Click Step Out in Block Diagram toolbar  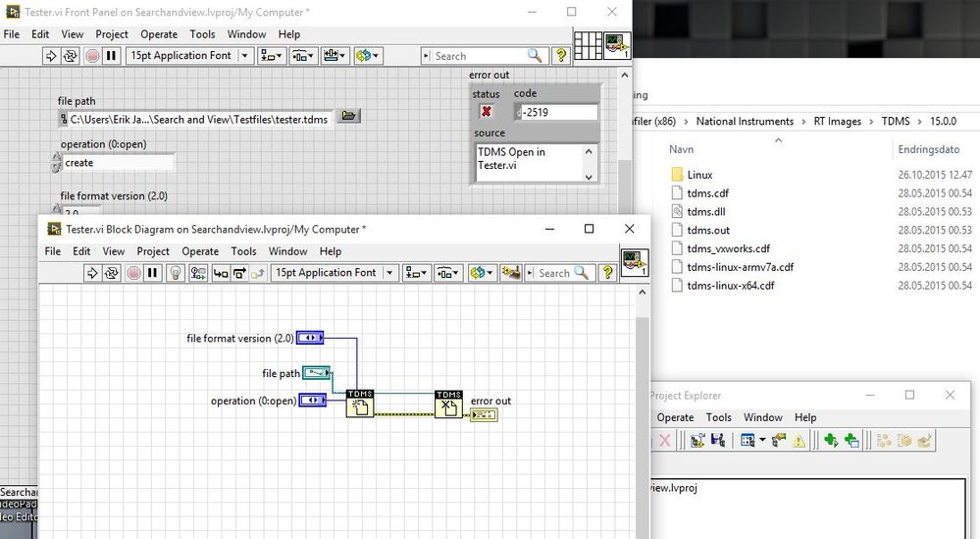(x=257, y=273)
